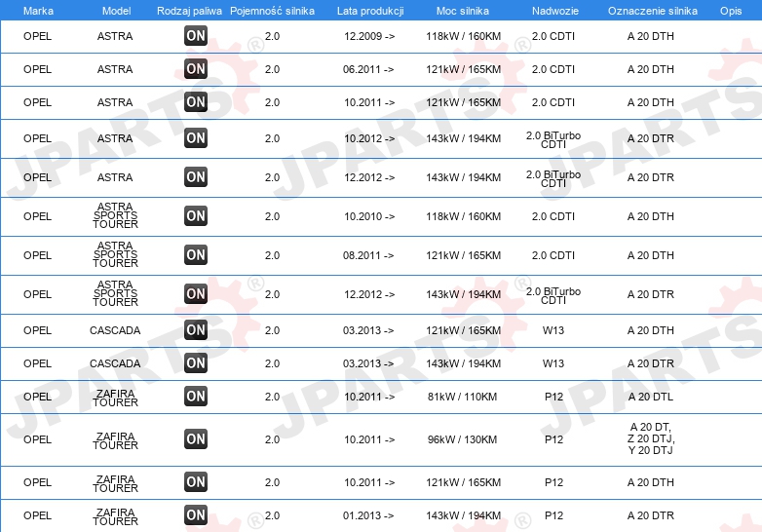Click ON icon in Cascada 143kW row
The height and width of the screenshot is (532, 762).
coord(196,362)
